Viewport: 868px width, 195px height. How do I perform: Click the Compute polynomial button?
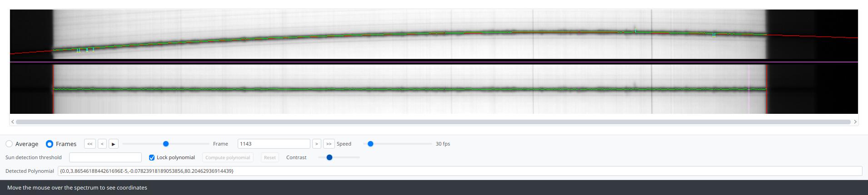pos(228,157)
